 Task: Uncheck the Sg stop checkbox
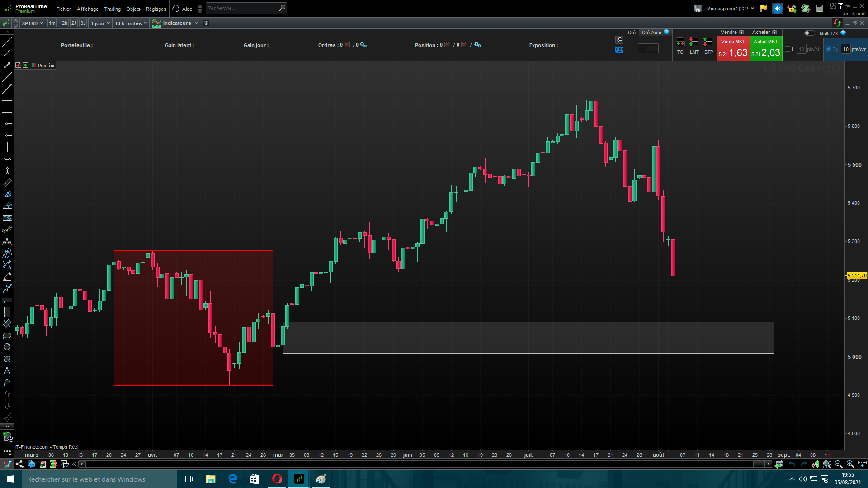(x=829, y=49)
